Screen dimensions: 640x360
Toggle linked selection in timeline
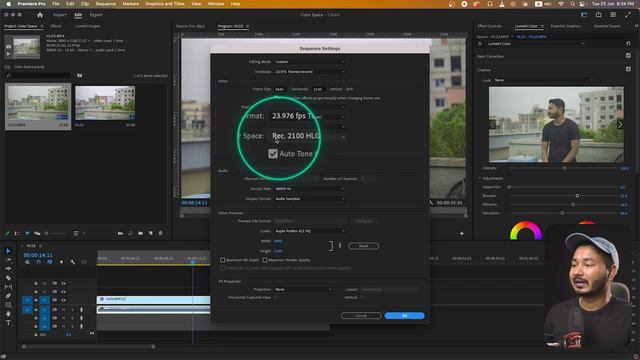(50, 262)
